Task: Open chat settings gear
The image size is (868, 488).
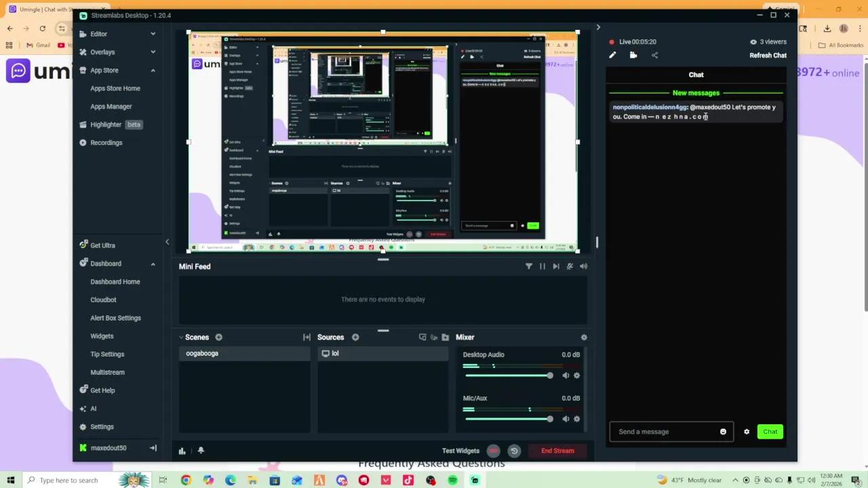Action: click(x=747, y=432)
